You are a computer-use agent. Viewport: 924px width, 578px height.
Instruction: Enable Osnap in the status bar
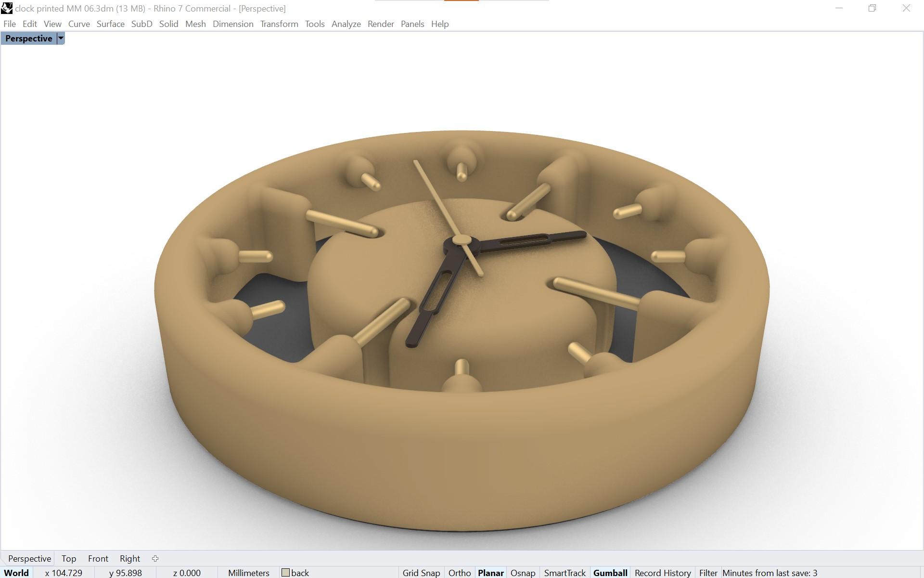tap(523, 573)
